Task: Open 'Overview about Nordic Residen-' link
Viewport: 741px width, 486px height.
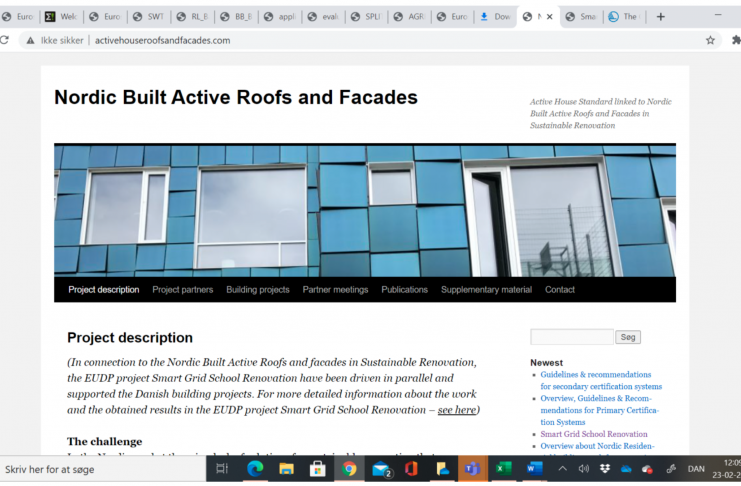Action: click(x=597, y=446)
